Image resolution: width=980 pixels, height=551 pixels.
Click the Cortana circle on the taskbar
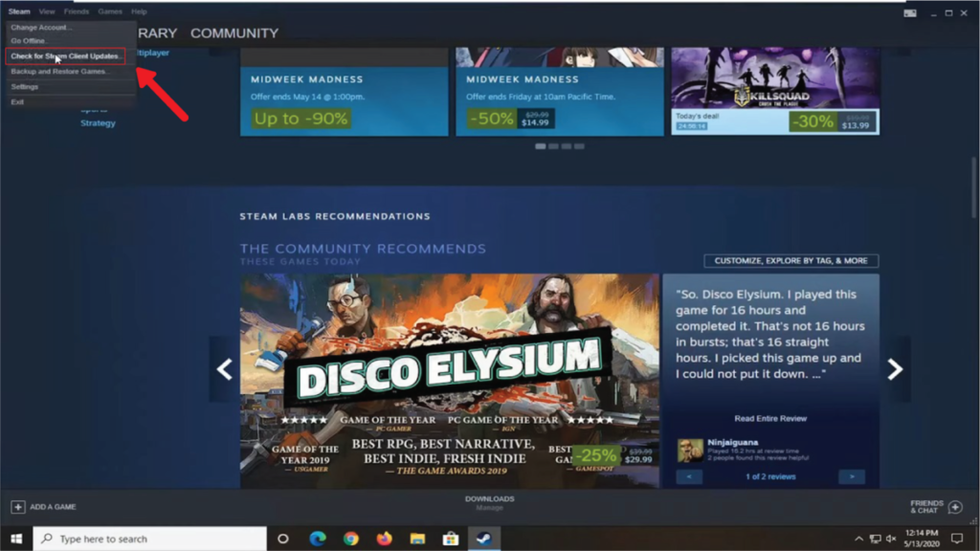(x=283, y=539)
